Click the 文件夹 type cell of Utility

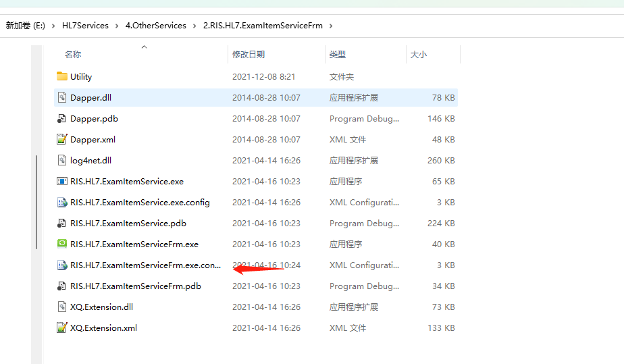(342, 77)
